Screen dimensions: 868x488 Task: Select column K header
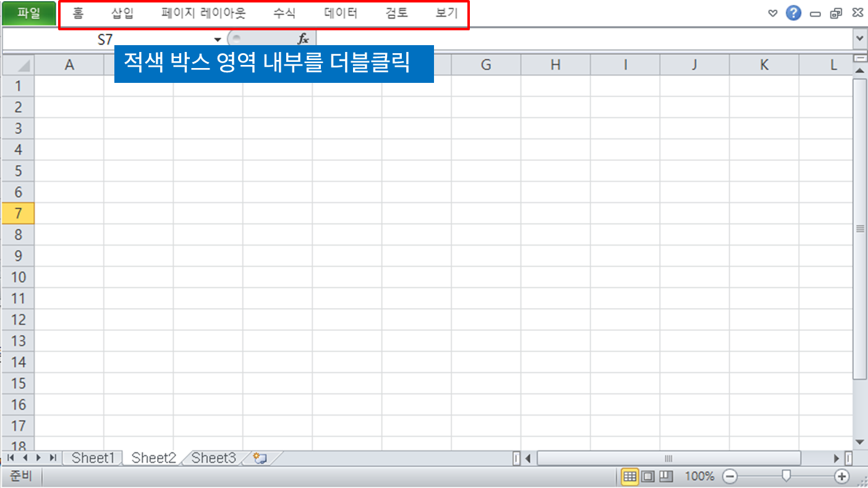pos(764,65)
